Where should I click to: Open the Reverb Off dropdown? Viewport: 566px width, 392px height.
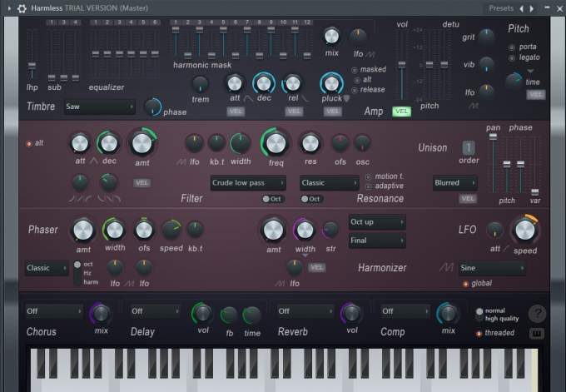point(305,311)
